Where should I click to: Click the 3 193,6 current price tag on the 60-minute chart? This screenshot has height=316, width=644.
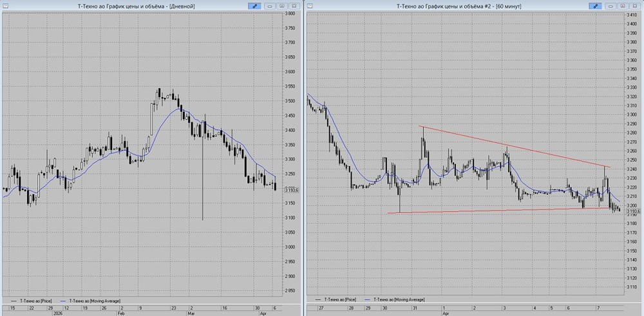pos(633,211)
